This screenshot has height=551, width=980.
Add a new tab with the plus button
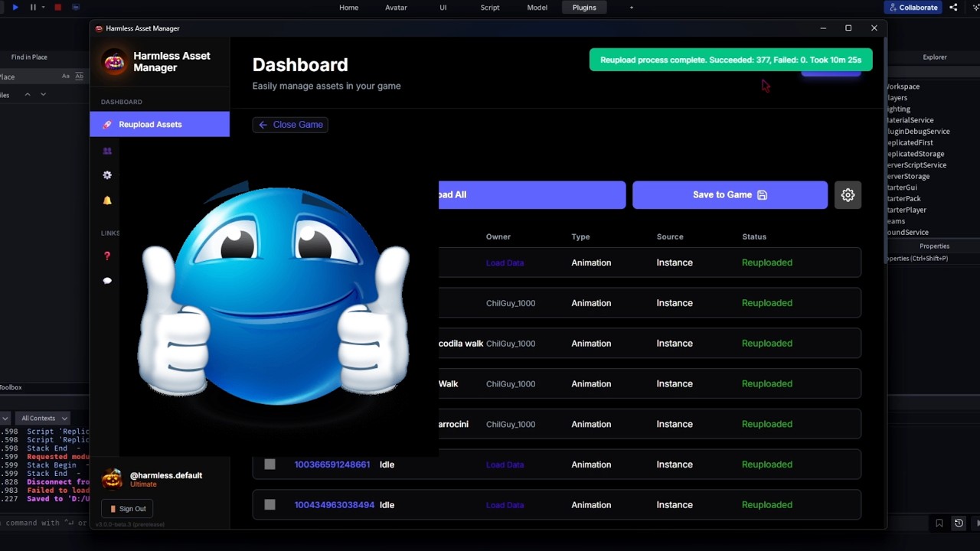pos(632,8)
